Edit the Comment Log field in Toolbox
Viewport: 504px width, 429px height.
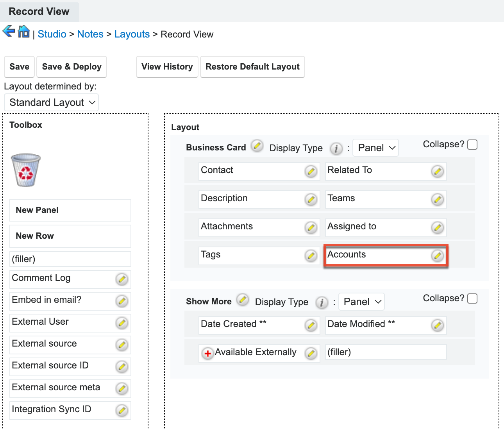click(x=122, y=279)
